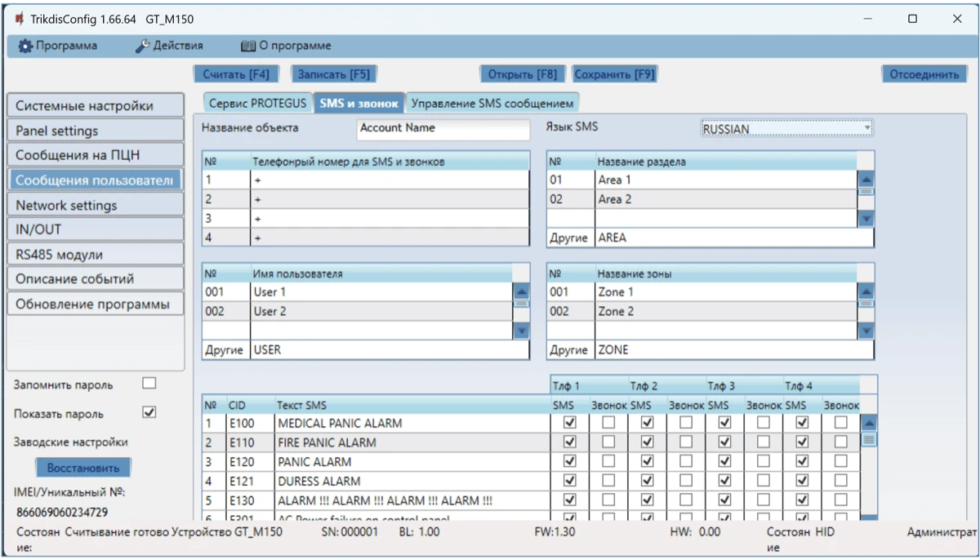Open the Язык SMS dropdown showing RUSSIAN

[786, 129]
